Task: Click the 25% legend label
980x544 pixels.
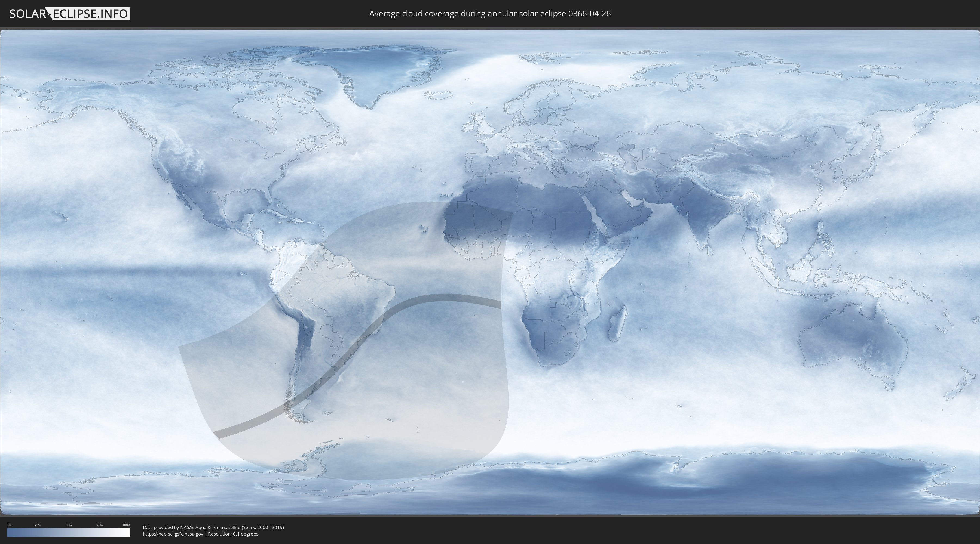Action: point(38,525)
